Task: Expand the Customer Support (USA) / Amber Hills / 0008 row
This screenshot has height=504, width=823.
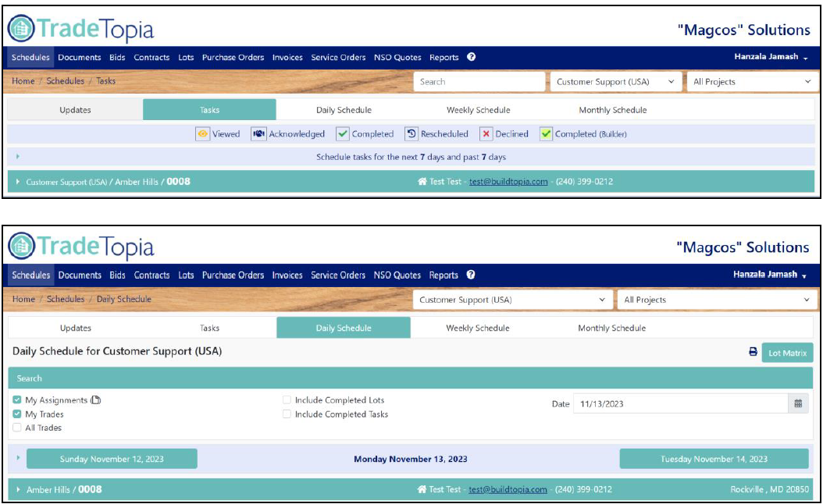Action: coord(18,182)
